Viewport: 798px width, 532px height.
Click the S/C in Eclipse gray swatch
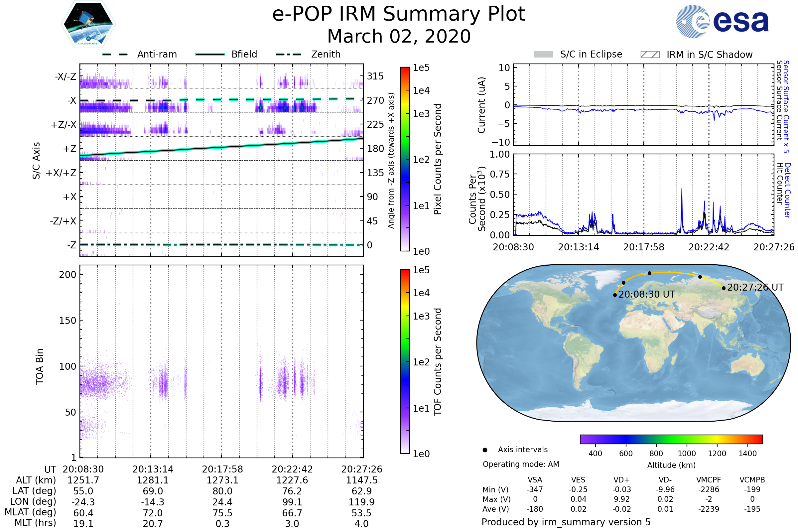click(544, 55)
